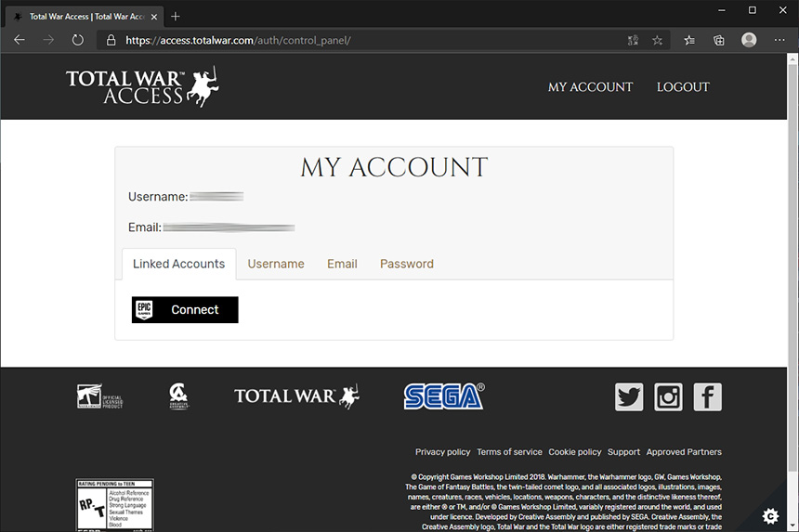Viewport: 799px width, 532px height.
Task: View site security via the padlock icon
Action: pyautogui.click(x=111, y=40)
